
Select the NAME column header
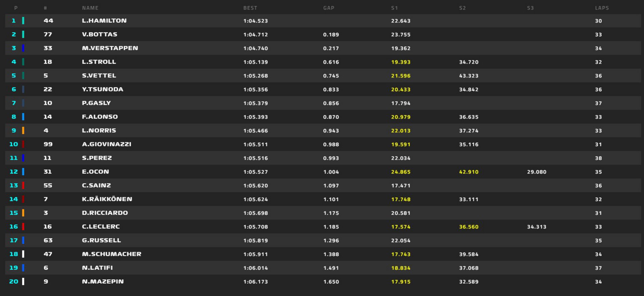(90, 8)
